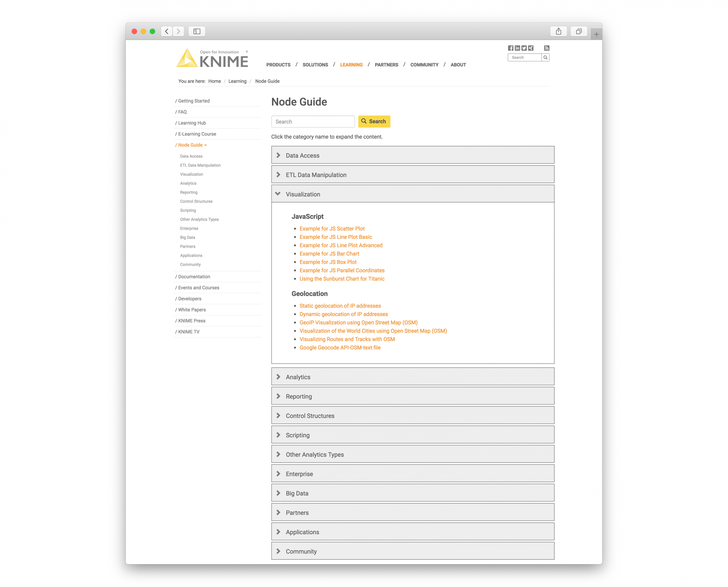The height and width of the screenshot is (587, 728).
Task: Expand the Partners category panel
Action: tap(412, 512)
